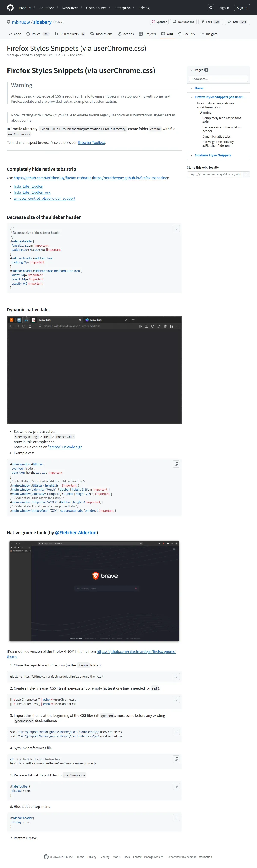Copy the wiki clone URL

(247, 174)
